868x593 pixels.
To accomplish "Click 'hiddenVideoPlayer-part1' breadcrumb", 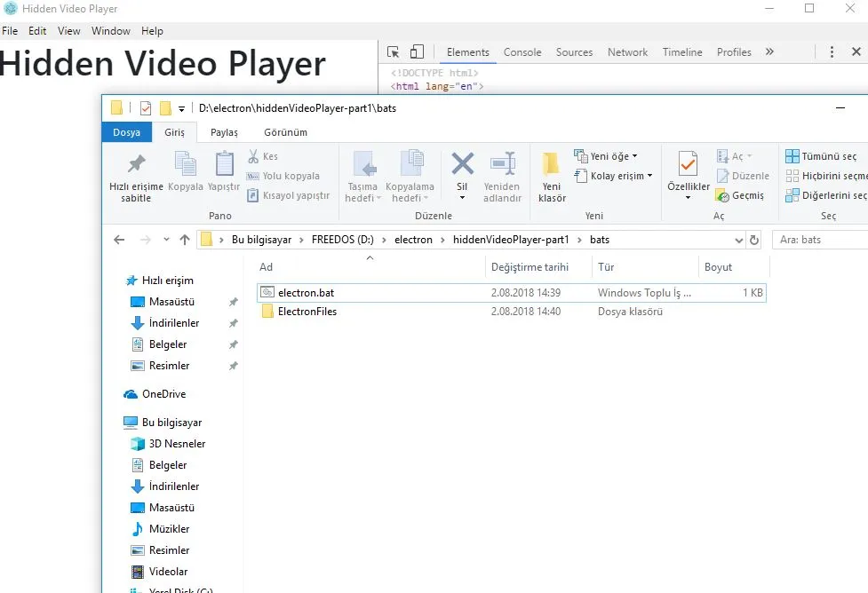I will coord(510,240).
